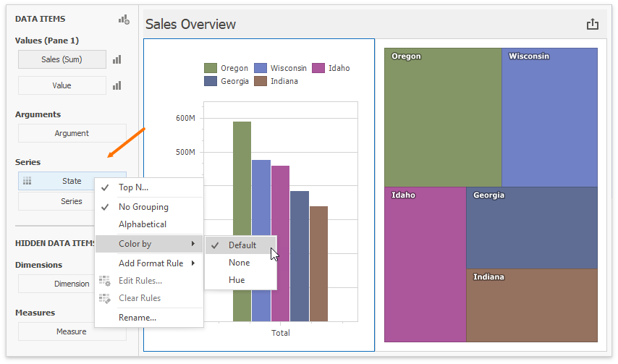618x364 pixels.
Task: Click the grid icon on the State item
Action: (27, 181)
